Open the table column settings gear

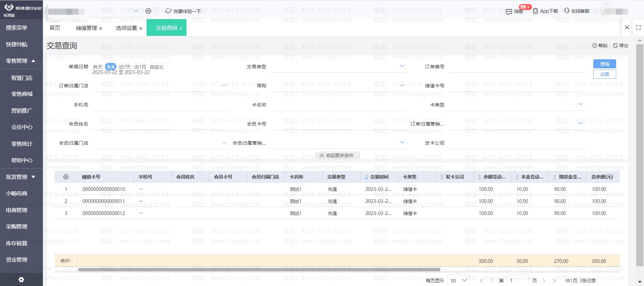click(66, 177)
